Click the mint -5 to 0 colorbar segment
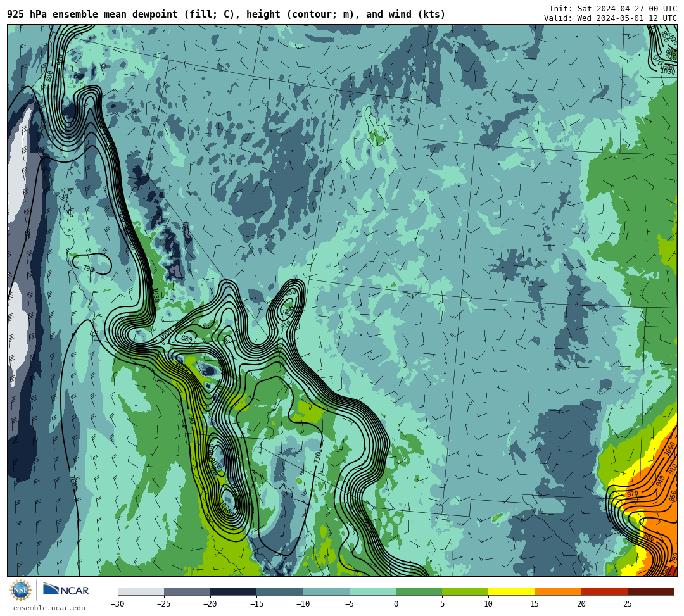 click(372, 591)
